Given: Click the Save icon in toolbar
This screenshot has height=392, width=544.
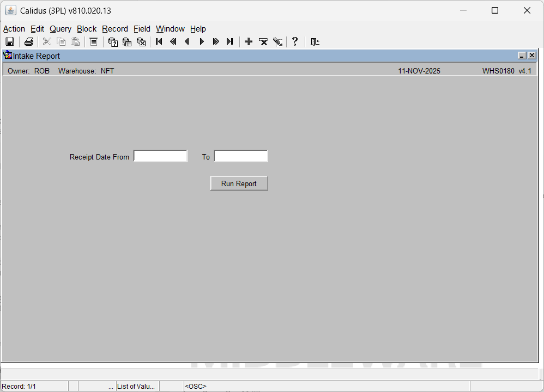Looking at the screenshot, I should [10, 42].
